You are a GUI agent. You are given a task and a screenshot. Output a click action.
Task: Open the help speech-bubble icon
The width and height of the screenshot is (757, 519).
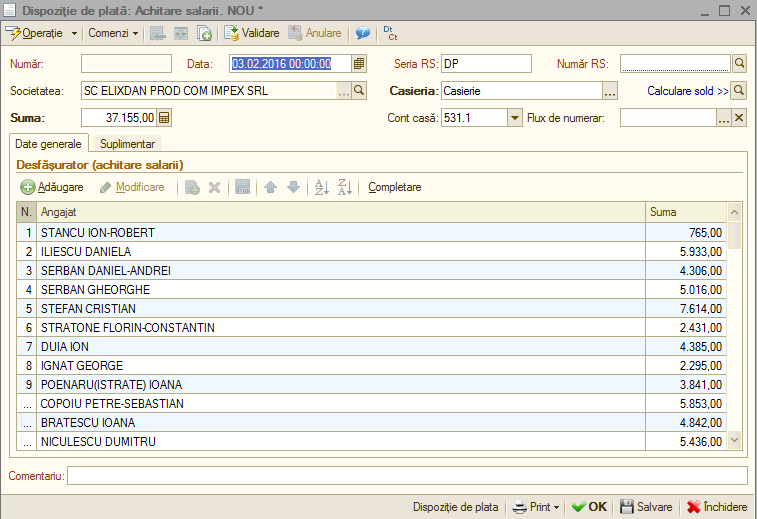[x=363, y=33]
